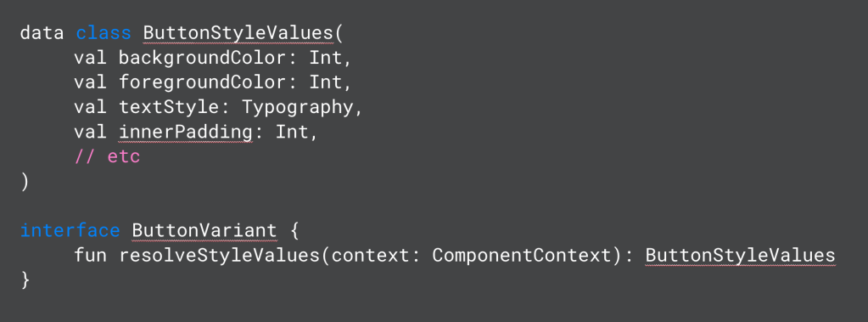Click the pink '// etc' comment
The height and width of the screenshot is (322, 868).
click(x=108, y=157)
